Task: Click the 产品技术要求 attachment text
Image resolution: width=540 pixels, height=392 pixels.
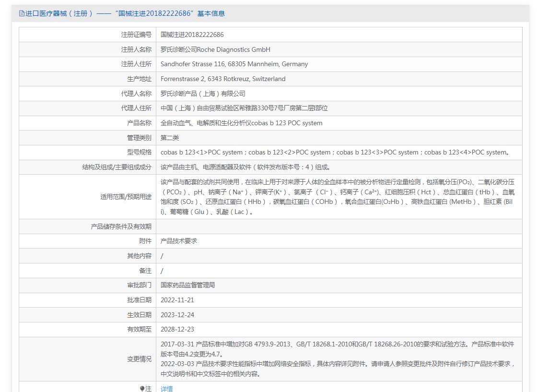Action: coord(179,241)
